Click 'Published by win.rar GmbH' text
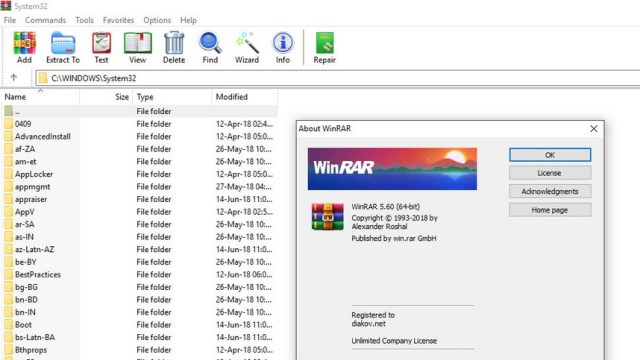The width and height of the screenshot is (640, 360). point(393,238)
